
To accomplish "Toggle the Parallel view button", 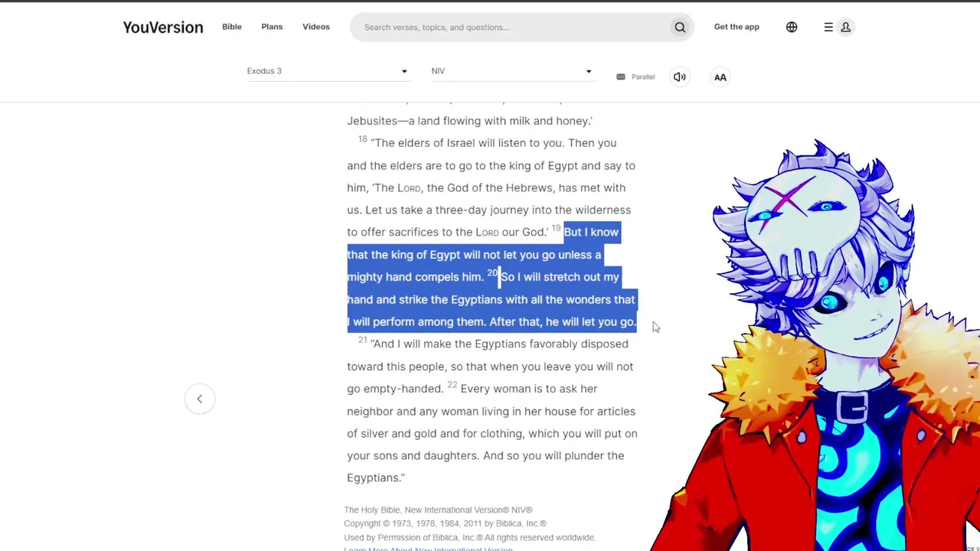I will 635,77.
